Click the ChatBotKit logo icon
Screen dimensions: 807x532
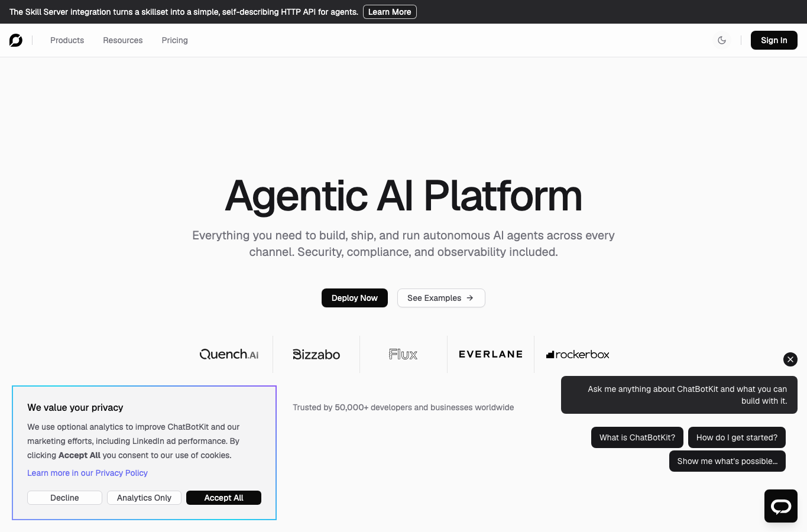point(16,40)
